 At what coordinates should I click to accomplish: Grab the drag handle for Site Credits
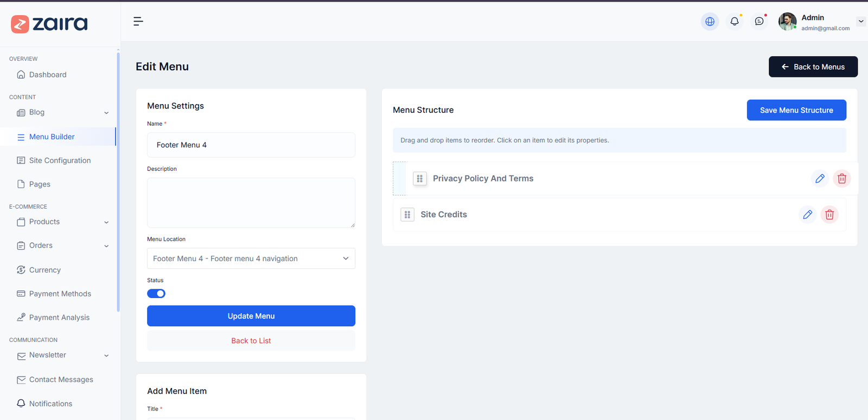407,215
